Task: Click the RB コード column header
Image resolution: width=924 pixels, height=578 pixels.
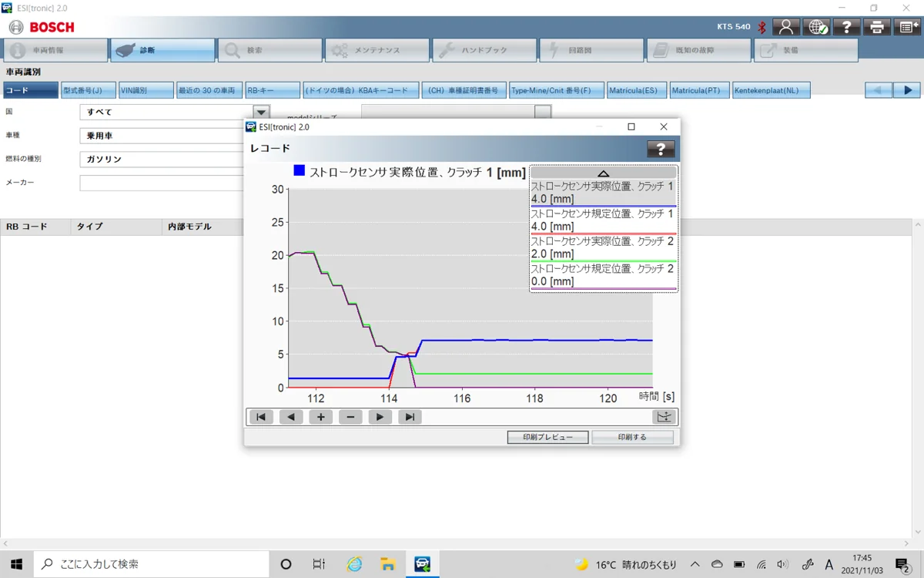Action: coord(35,227)
